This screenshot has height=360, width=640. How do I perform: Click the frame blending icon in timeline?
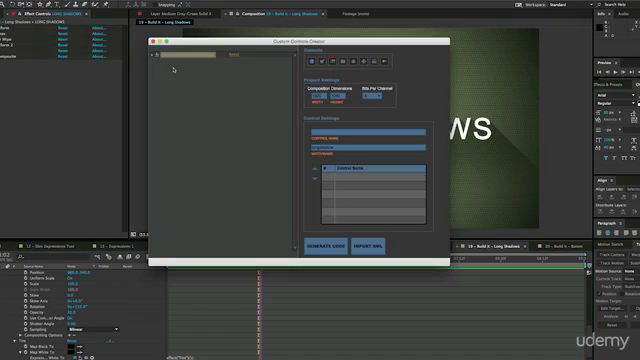[x=129, y=257]
